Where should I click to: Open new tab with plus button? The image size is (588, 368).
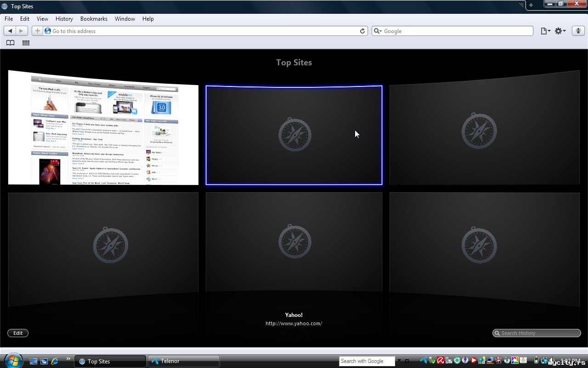531,5
